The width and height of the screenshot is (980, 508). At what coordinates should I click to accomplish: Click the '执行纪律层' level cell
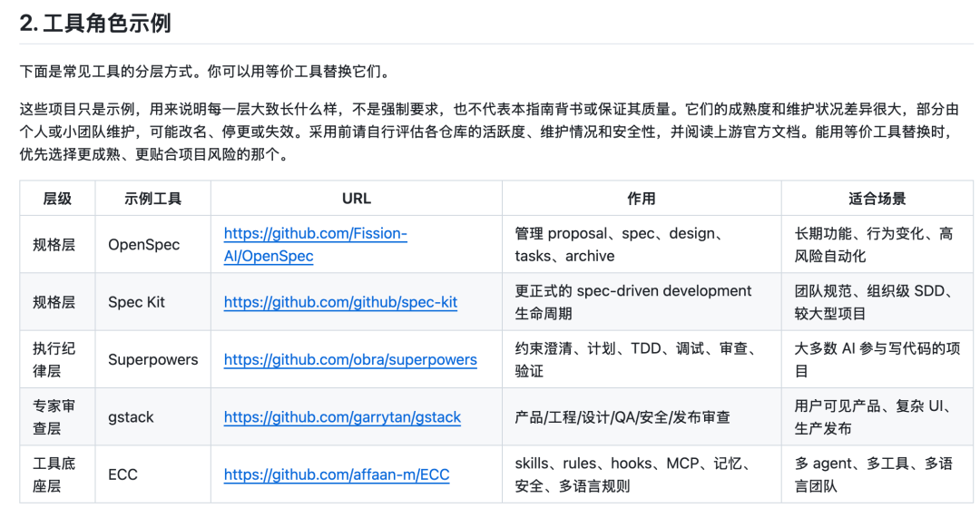coord(57,359)
